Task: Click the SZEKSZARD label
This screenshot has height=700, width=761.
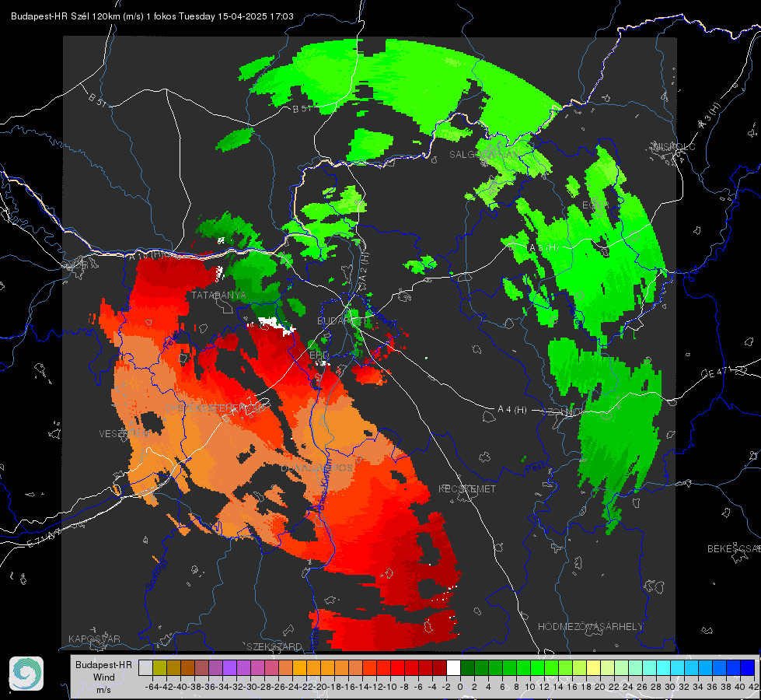Action: point(274,646)
